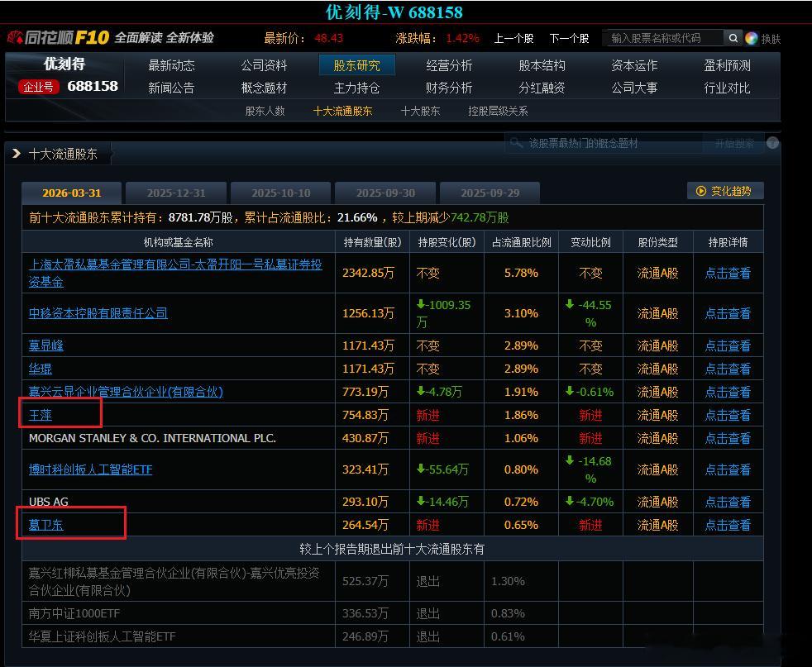Click 华夏上证科创板人工智能ETF exited row
812x667 pixels.
393,636
